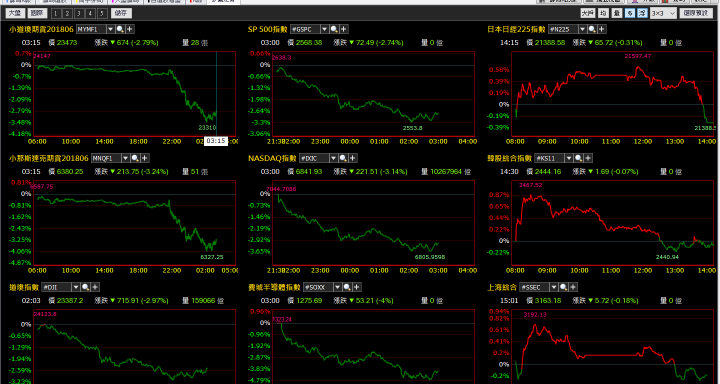Switch to layout preset 2
The image size is (720, 384).
click(x=67, y=13)
